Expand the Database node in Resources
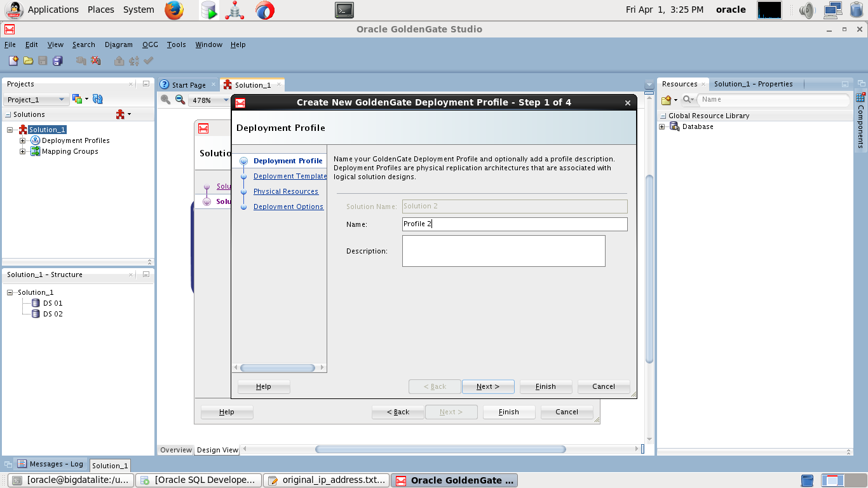 click(x=662, y=126)
